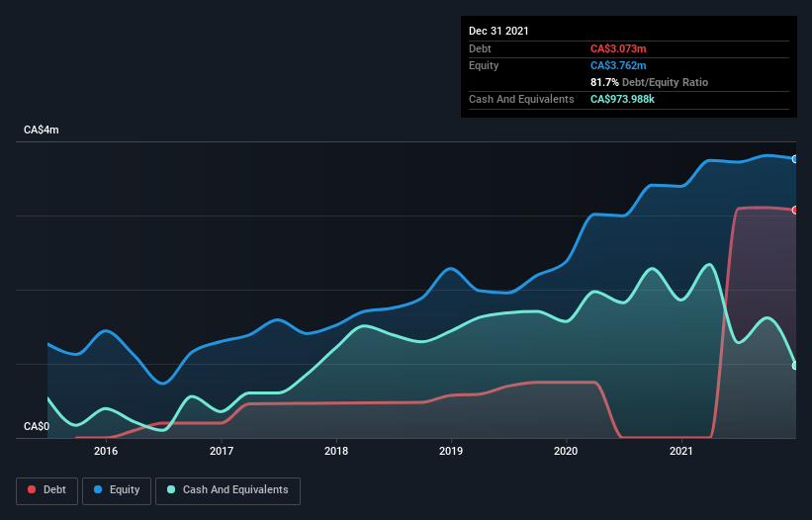Click the Equity label in tooltip
Image resolution: width=812 pixels, height=520 pixels.
pyautogui.click(x=484, y=65)
